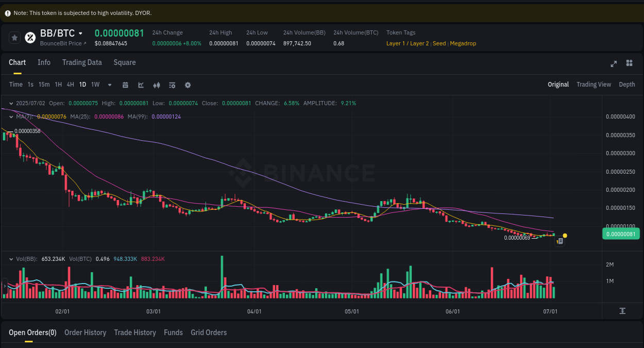Open the extra timeframe intervals dropdown
644x348 pixels.
pos(109,85)
